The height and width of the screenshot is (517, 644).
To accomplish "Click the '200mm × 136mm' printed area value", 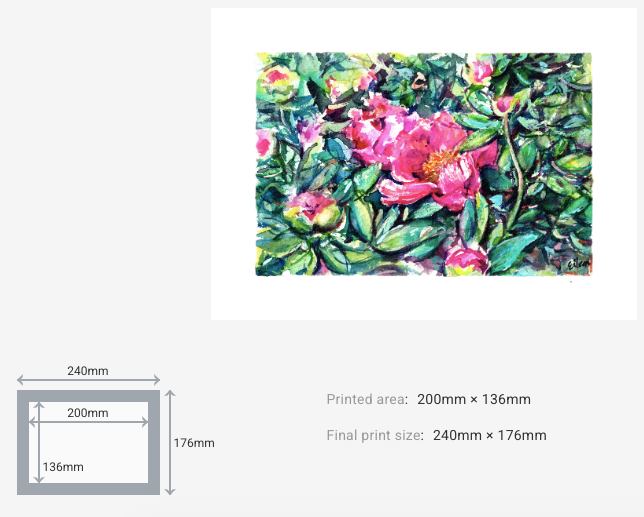I will click(474, 399).
